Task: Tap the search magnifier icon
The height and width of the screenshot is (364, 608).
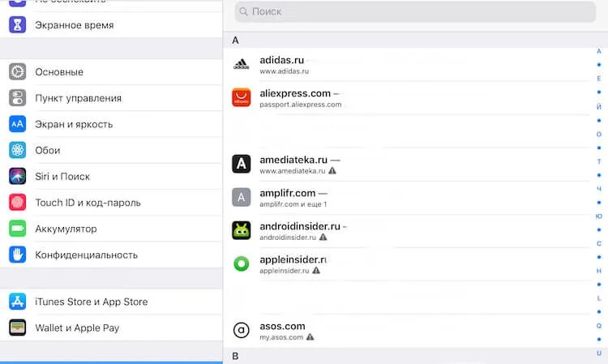Action: coord(243,11)
